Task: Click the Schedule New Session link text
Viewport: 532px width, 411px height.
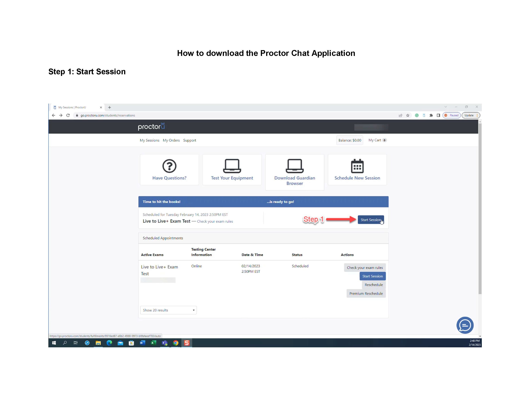Action: tap(357, 178)
